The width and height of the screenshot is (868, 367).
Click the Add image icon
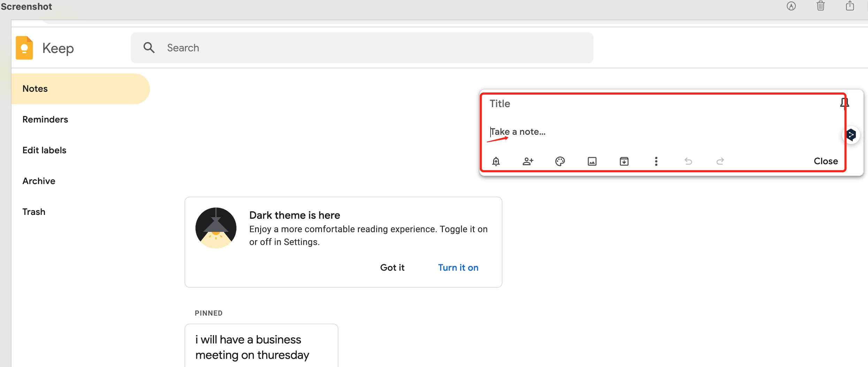[592, 161]
